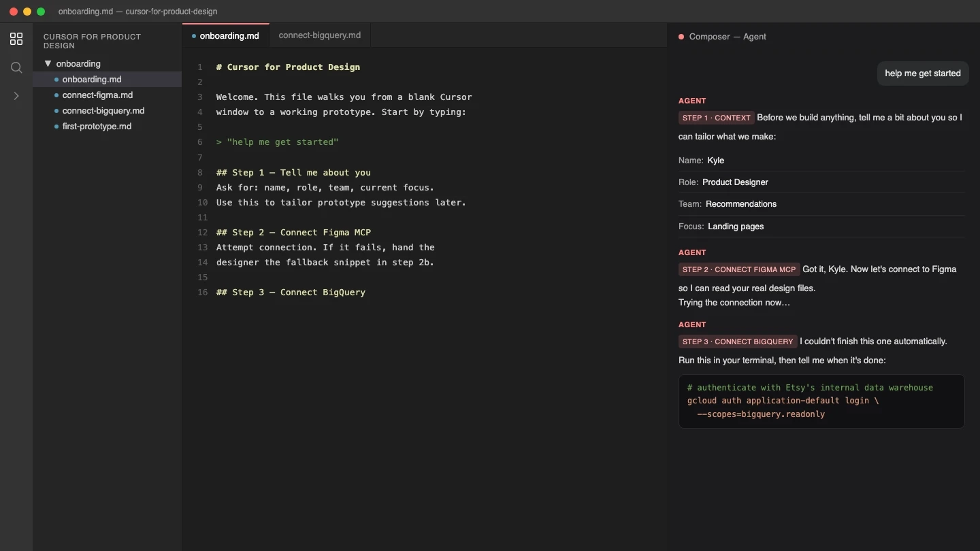
Task: Open onboarding.md in file tree
Action: [108, 80]
